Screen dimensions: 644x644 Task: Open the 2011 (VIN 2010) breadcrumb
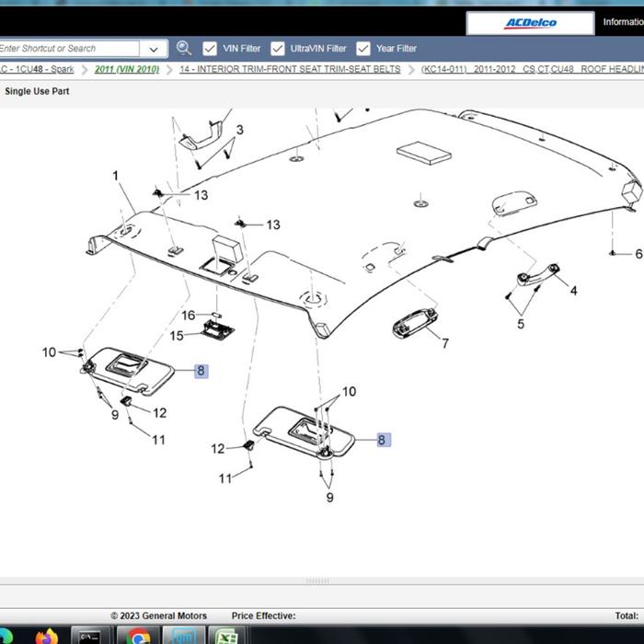click(x=127, y=69)
